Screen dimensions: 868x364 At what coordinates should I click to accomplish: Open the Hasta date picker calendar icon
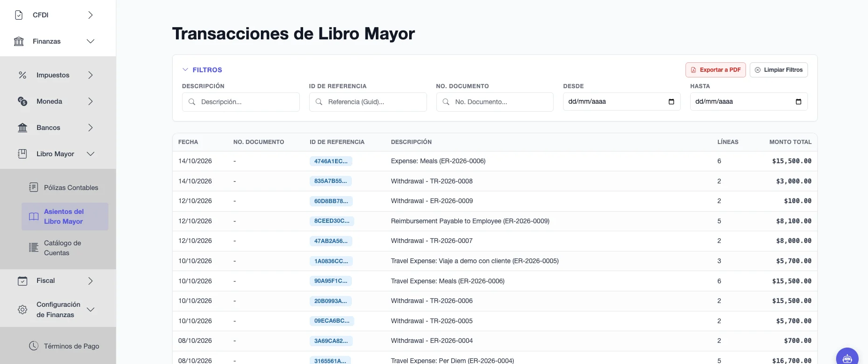(799, 102)
